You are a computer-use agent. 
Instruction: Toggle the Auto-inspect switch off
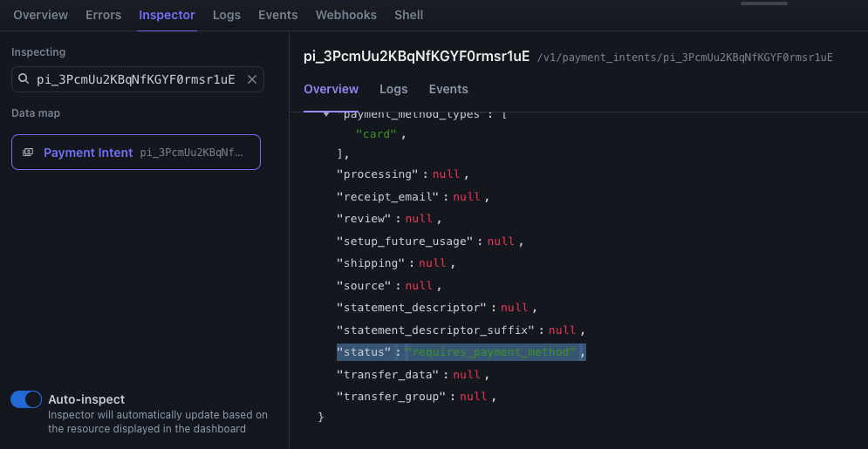click(26, 399)
